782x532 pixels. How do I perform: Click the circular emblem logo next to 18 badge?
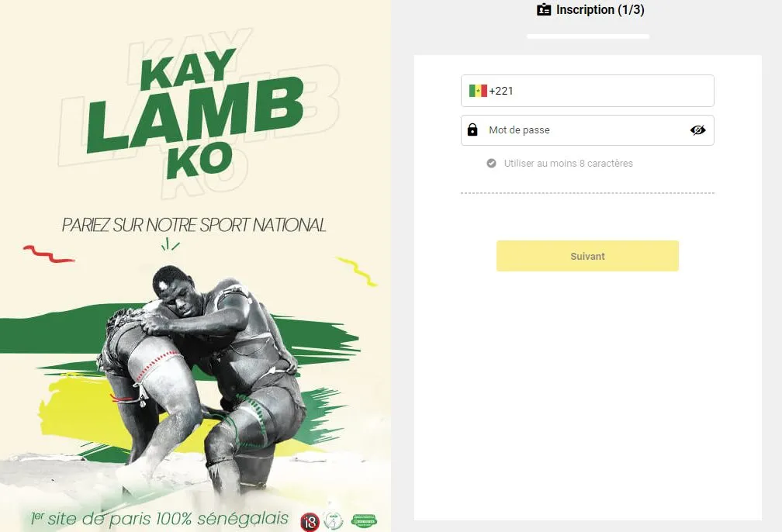[333, 521]
